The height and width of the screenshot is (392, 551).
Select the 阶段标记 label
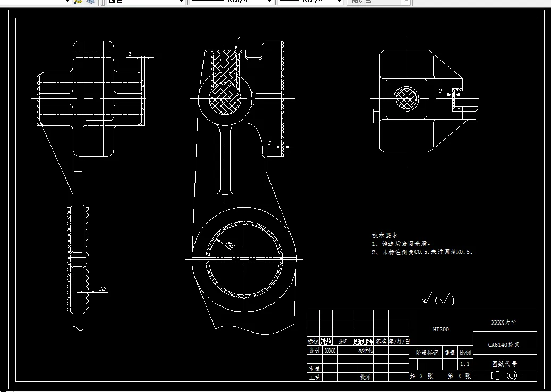coord(427,352)
